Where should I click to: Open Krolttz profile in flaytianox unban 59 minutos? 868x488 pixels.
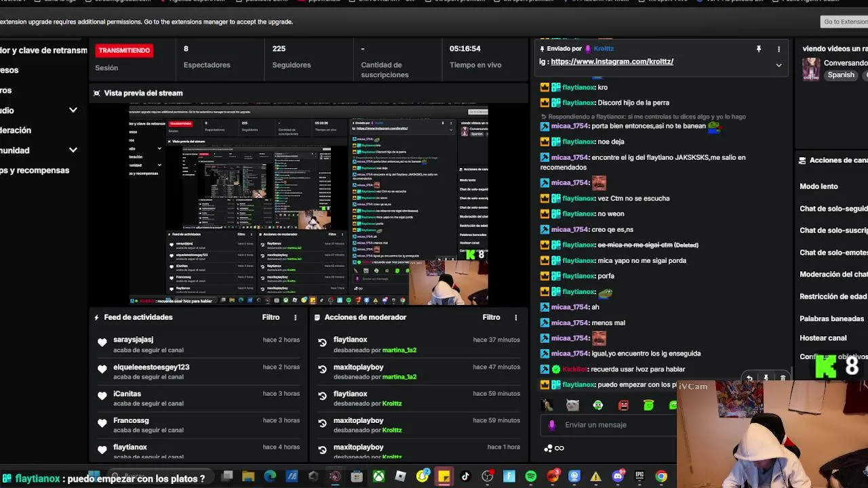tap(392, 404)
